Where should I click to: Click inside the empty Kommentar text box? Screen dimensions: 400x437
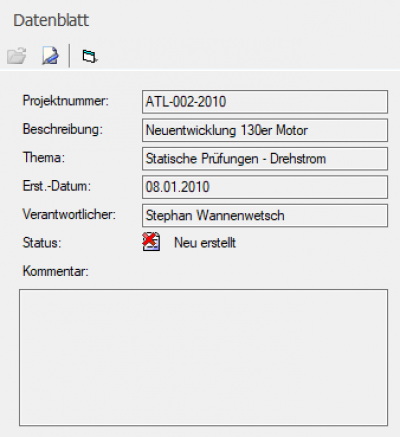[203, 357]
